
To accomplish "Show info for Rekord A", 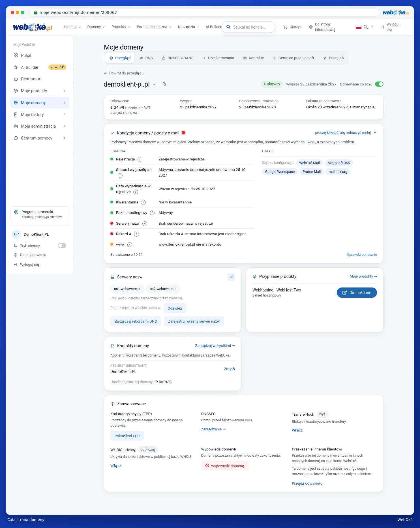I will (x=136, y=234).
